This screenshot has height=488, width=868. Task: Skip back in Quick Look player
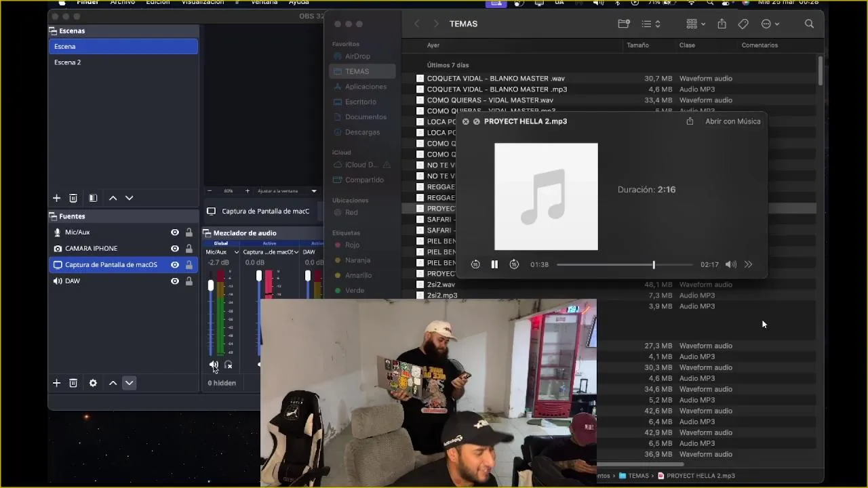tap(475, 264)
